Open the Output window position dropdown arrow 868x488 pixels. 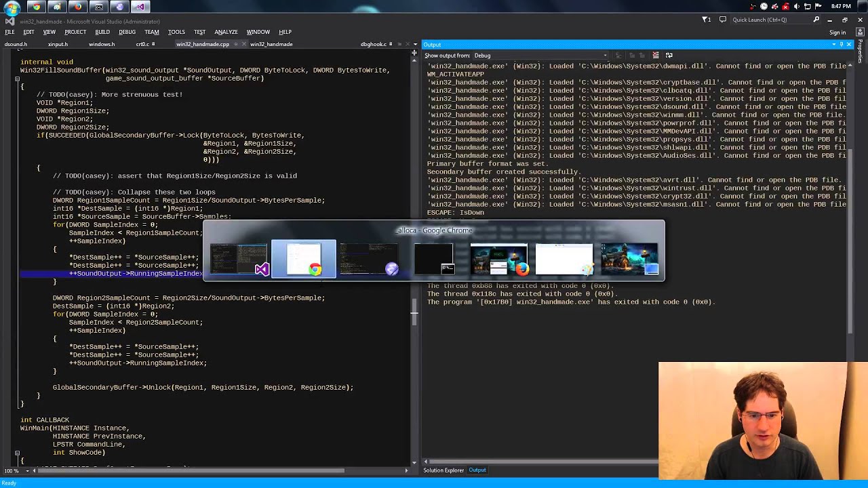coord(833,45)
